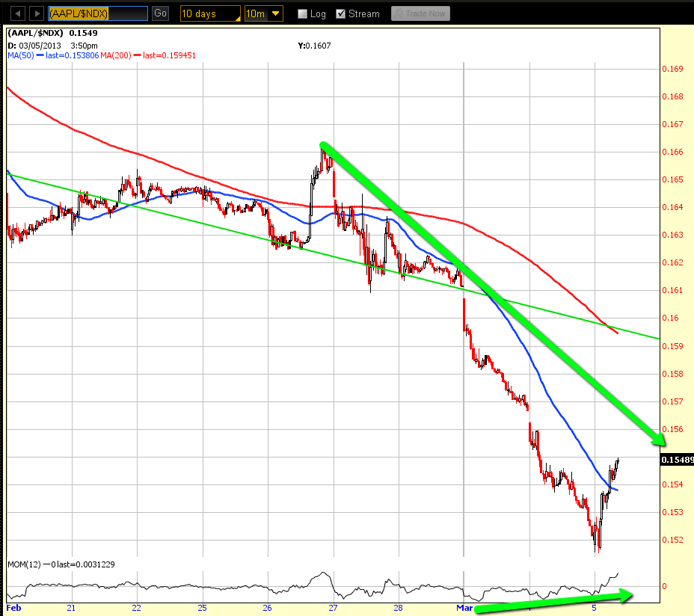Select the MA(50) indicator label
Viewport: 694px width, 616px height.
(21, 55)
